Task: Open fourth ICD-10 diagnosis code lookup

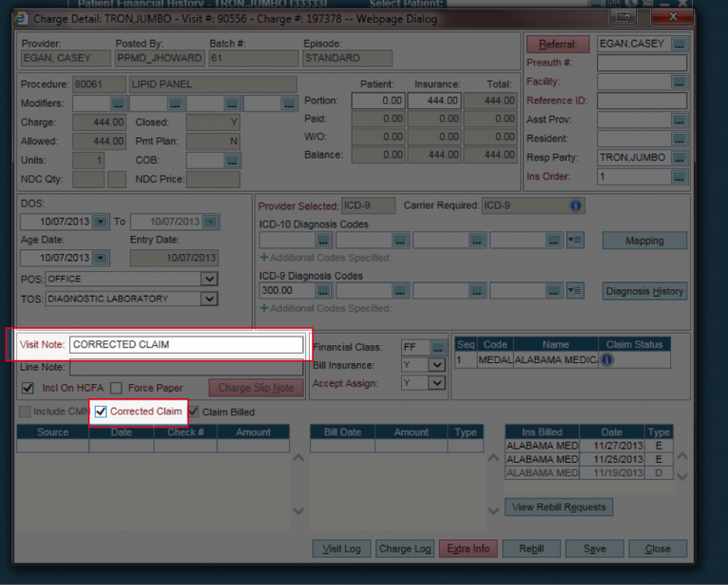Action: point(553,241)
